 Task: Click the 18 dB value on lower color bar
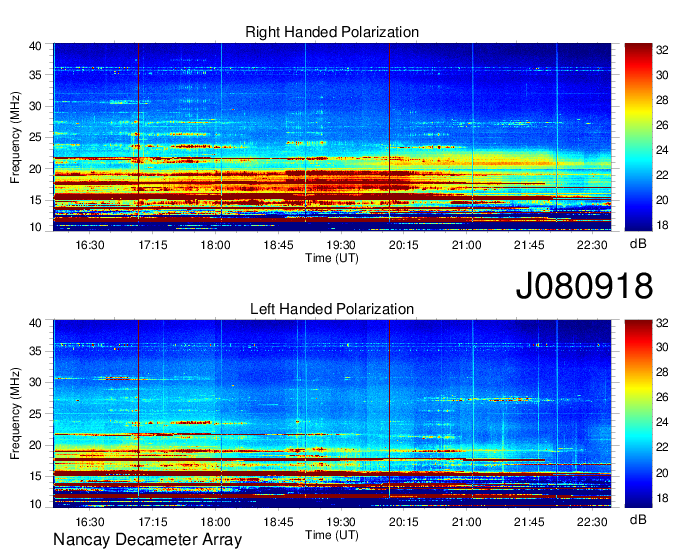click(662, 498)
